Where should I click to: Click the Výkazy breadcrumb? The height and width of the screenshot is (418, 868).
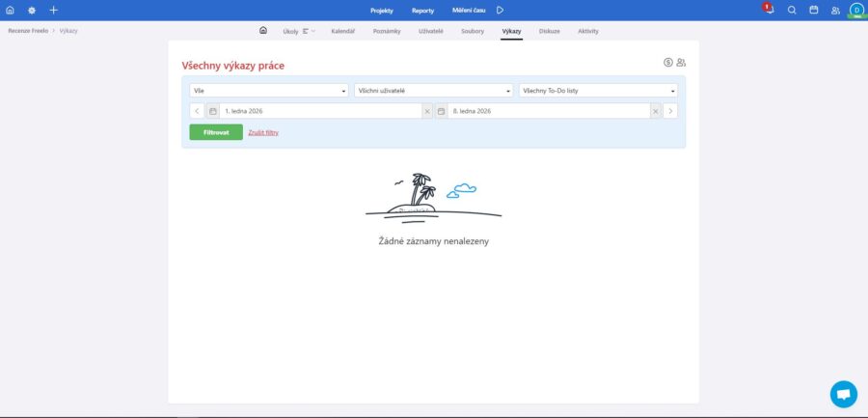pos(68,31)
